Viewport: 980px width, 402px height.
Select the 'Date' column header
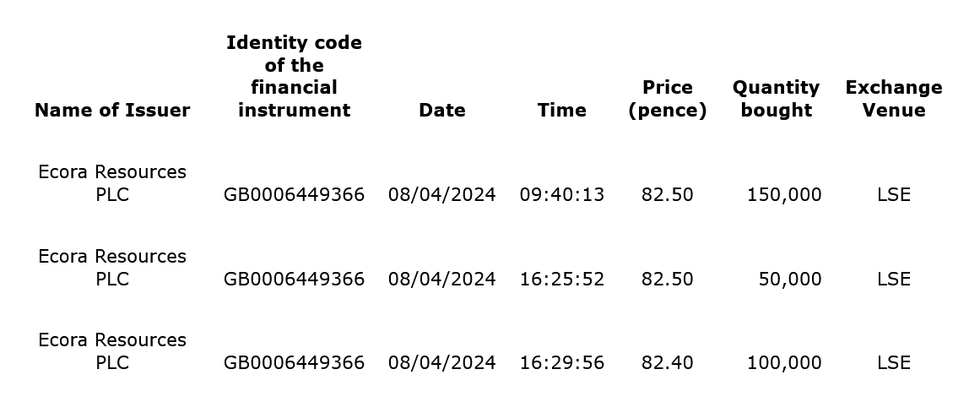click(441, 110)
